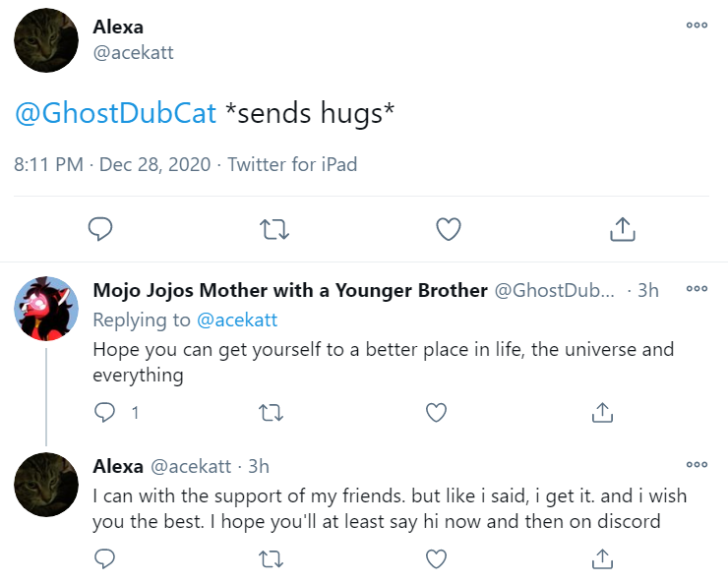Open the @acekatt link after Replying to
This screenshot has height=582, width=728.
[237, 320]
